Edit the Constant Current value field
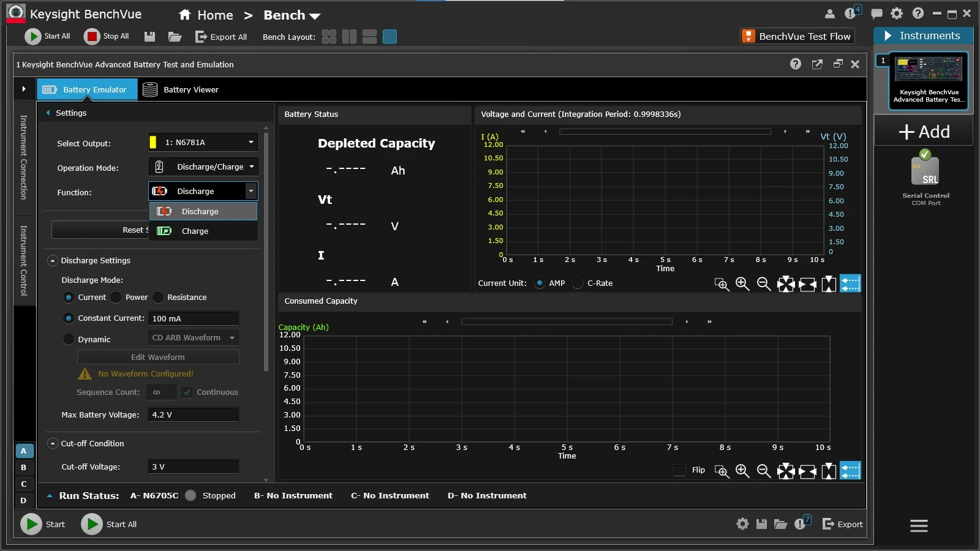Image resolution: width=980 pixels, height=551 pixels. (x=193, y=318)
